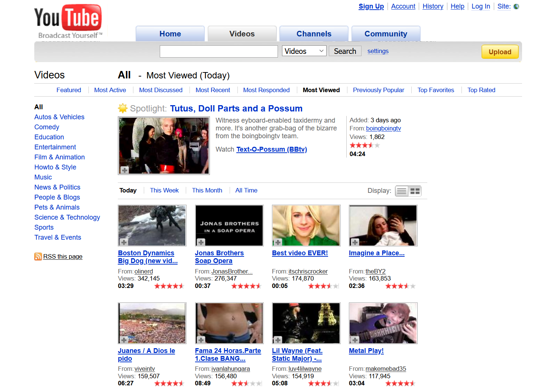The height and width of the screenshot is (392, 554).
Task: Open Autos & Vehicles category
Action: tap(59, 117)
